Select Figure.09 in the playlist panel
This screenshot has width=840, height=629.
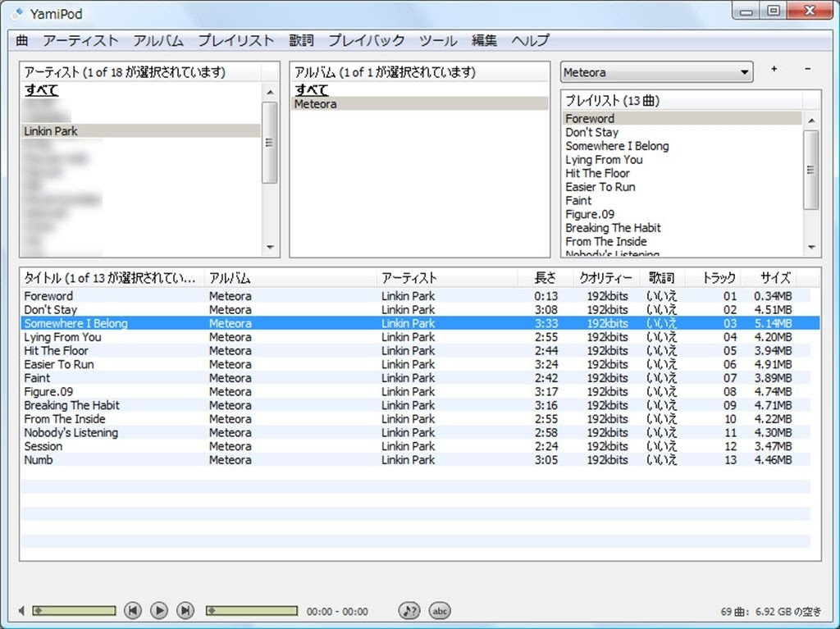[x=682, y=214]
